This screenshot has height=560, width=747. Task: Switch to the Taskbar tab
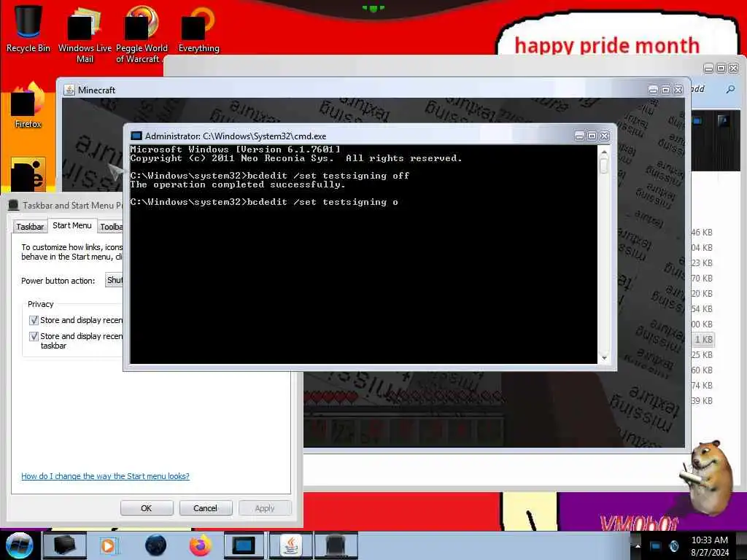click(30, 227)
